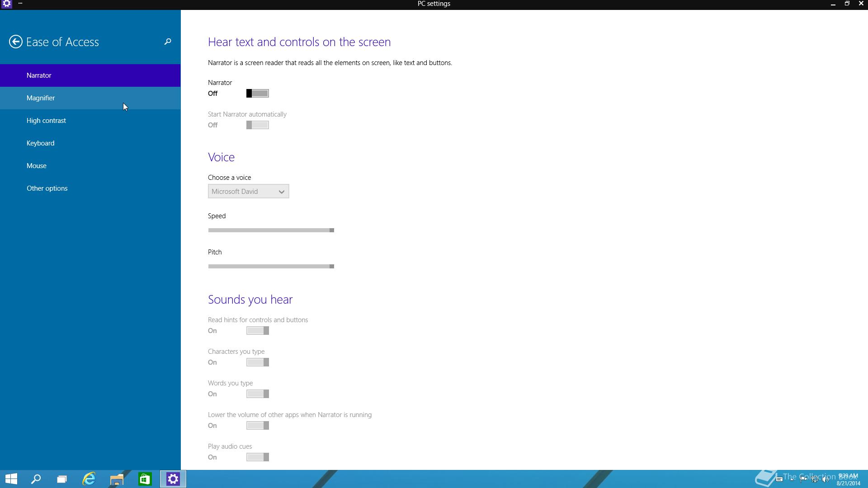The width and height of the screenshot is (868, 488).
Task: Click the 'Hear text and controls on the screen' heading
Action: pyautogui.click(x=299, y=42)
